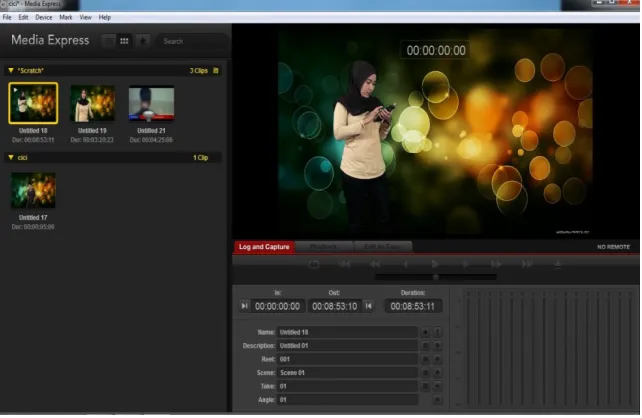Image resolution: width=642 pixels, height=418 pixels.
Task: Click the Duration timecode field
Action: pyautogui.click(x=414, y=307)
